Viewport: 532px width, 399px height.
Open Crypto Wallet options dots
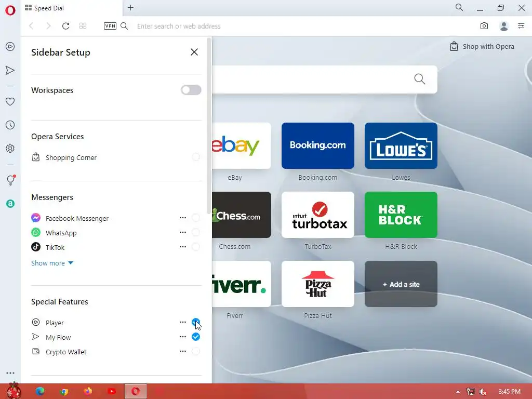pyautogui.click(x=182, y=352)
